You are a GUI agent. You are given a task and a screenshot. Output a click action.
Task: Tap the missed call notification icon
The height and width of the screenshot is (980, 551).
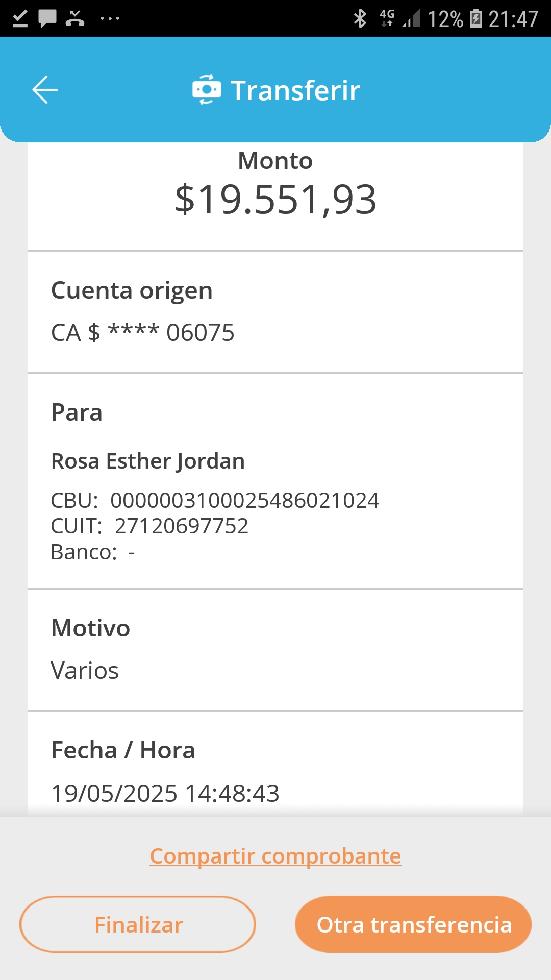click(75, 18)
